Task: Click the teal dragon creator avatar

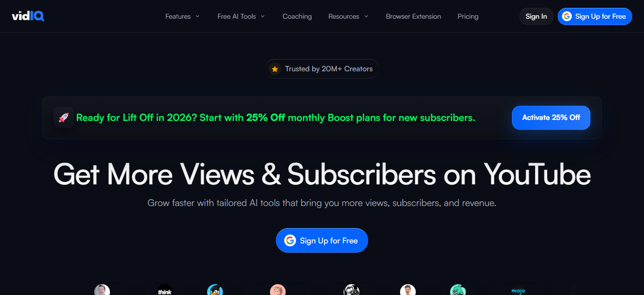Action: 458,290
